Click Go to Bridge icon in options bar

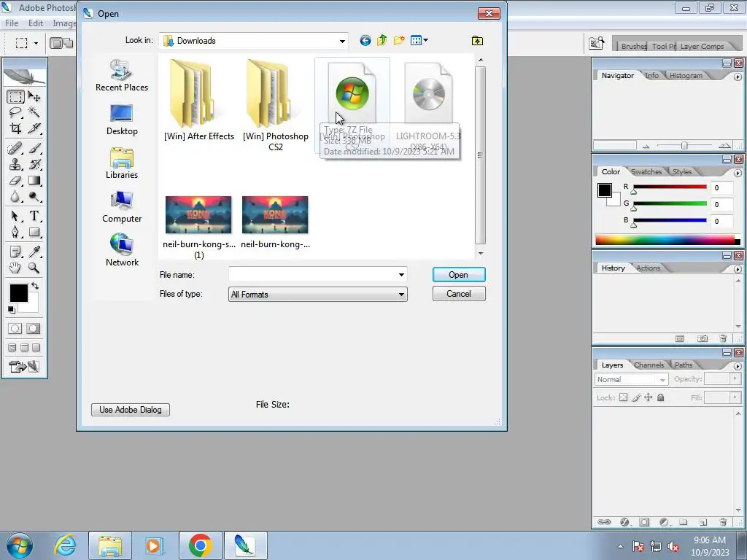[597, 43]
